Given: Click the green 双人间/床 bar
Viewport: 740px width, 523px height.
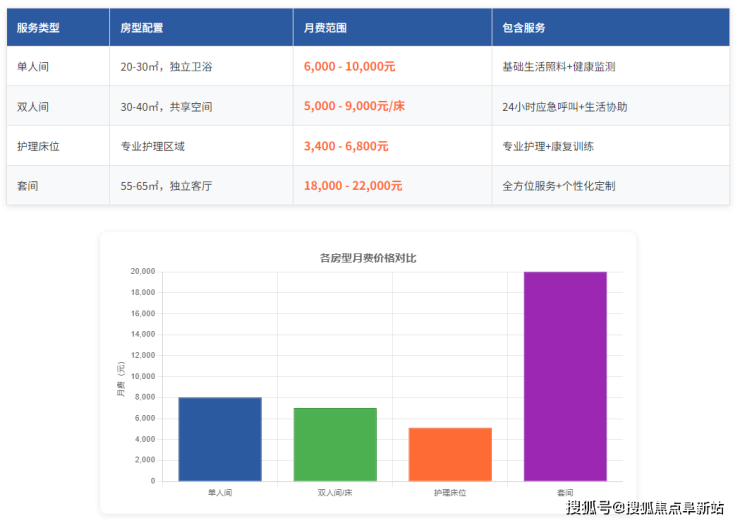Looking at the screenshot, I should tap(335, 444).
